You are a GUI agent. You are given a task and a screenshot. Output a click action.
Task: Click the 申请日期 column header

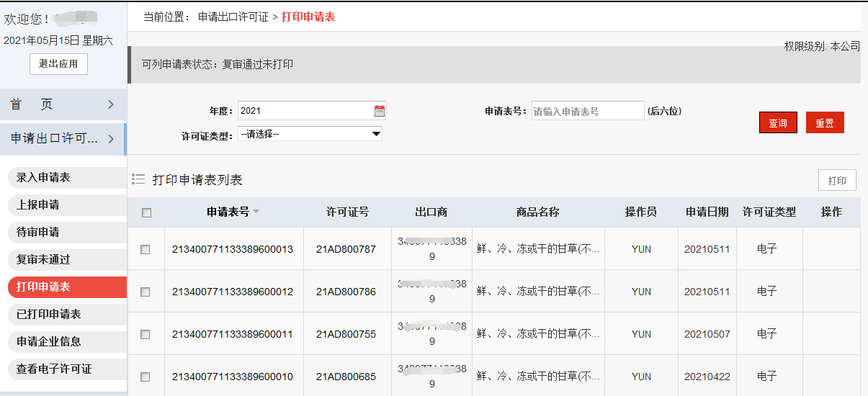coord(707,212)
